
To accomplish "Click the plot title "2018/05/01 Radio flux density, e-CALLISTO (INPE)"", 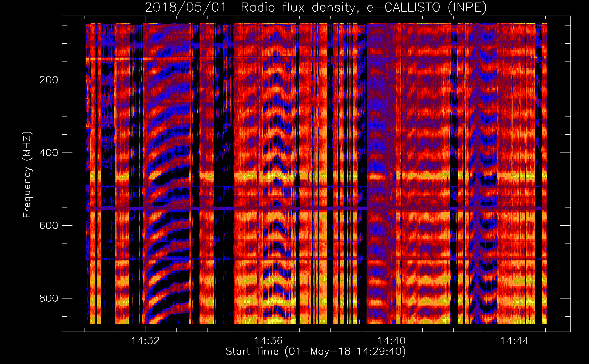I will coord(316,8).
